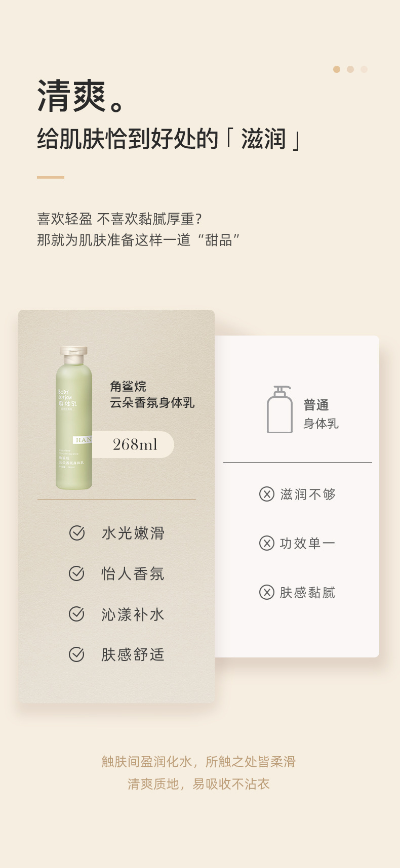Click the 角鲨烷 云朵香氛身体乳 product title
Image resolution: width=400 pixels, height=868 pixels.
(152, 395)
